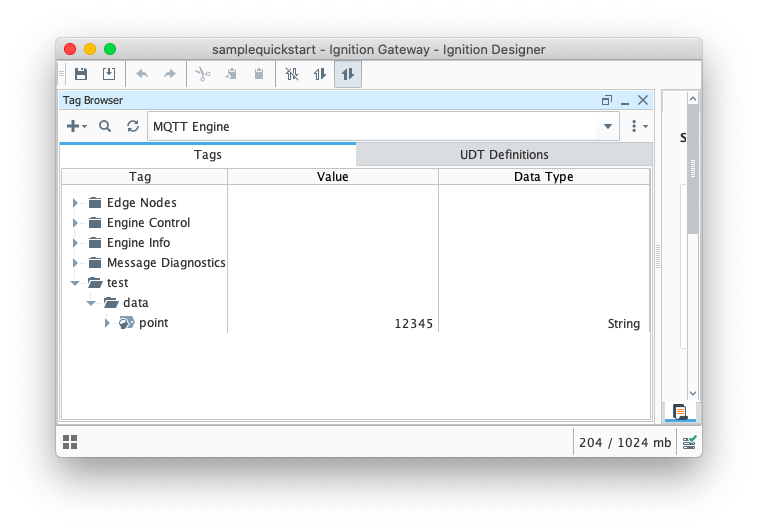Minimize the Tag Browser panel
The image size is (758, 531).
625,101
